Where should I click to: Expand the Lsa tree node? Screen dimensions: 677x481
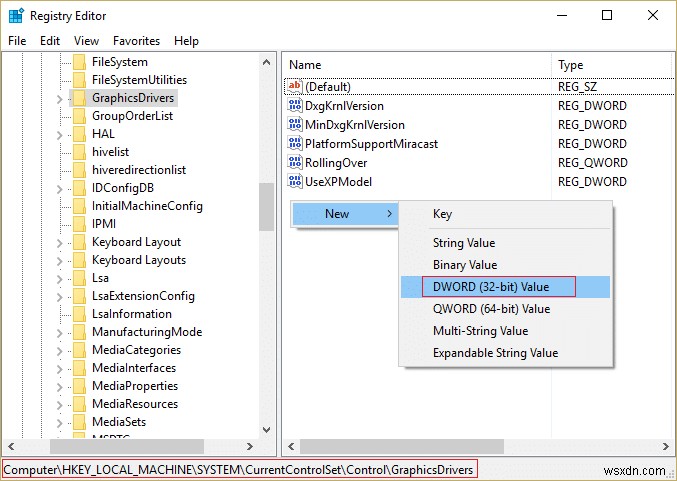60,279
